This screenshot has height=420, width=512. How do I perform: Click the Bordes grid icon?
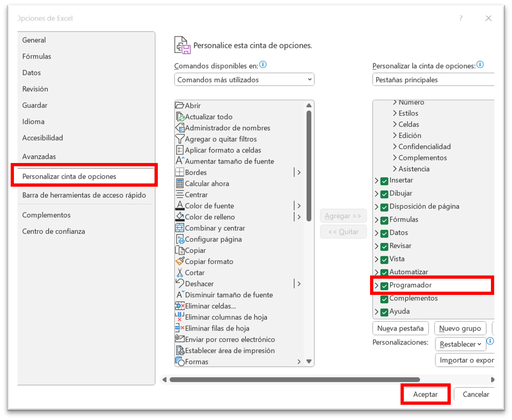pyautogui.click(x=180, y=172)
